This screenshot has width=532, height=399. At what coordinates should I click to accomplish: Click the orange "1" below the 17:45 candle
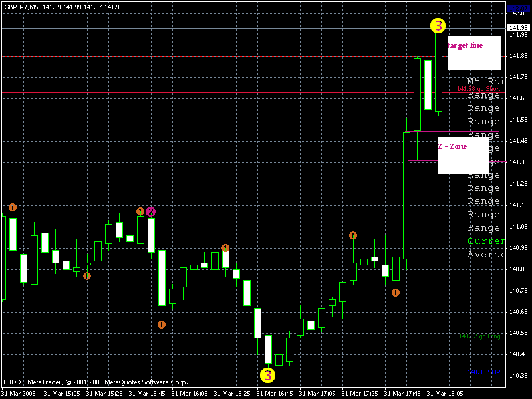(396, 293)
